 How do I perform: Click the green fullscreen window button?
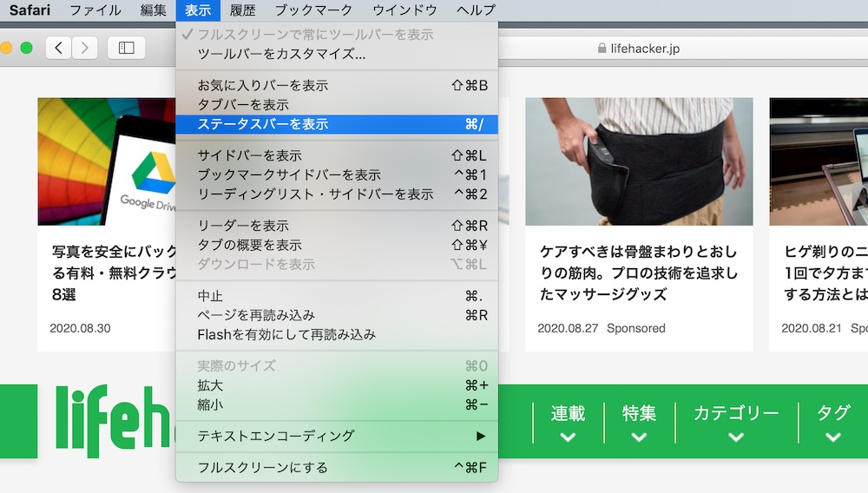point(26,48)
